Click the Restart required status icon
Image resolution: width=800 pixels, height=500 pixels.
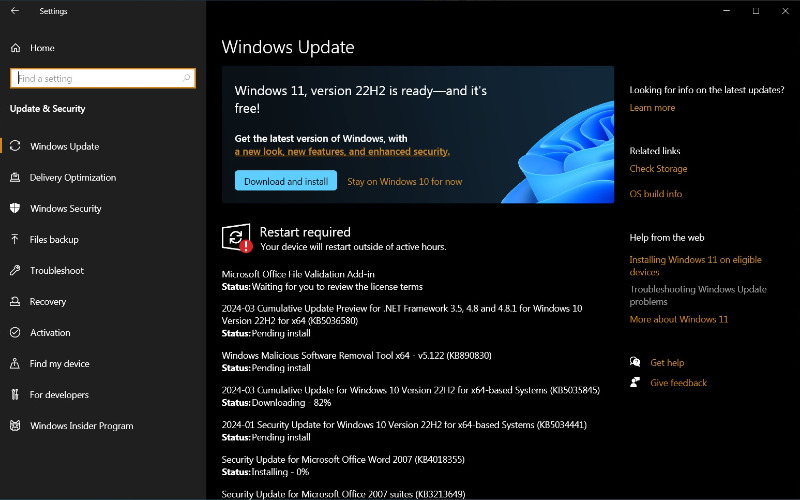click(237, 238)
